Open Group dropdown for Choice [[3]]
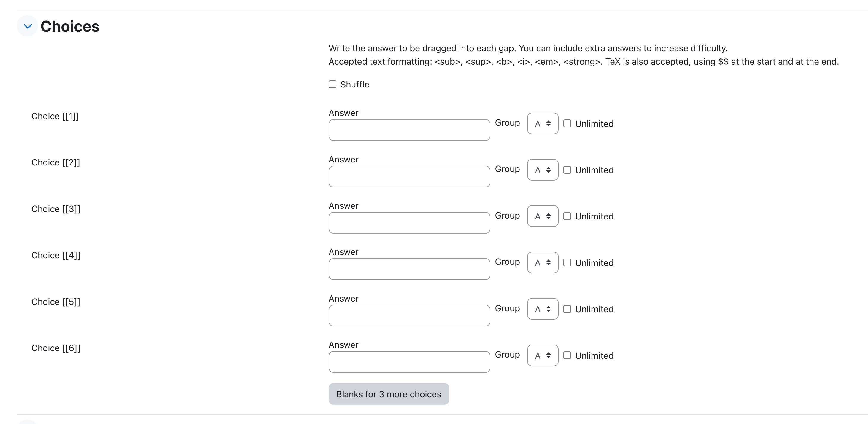868x424 pixels. click(x=543, y=216)
